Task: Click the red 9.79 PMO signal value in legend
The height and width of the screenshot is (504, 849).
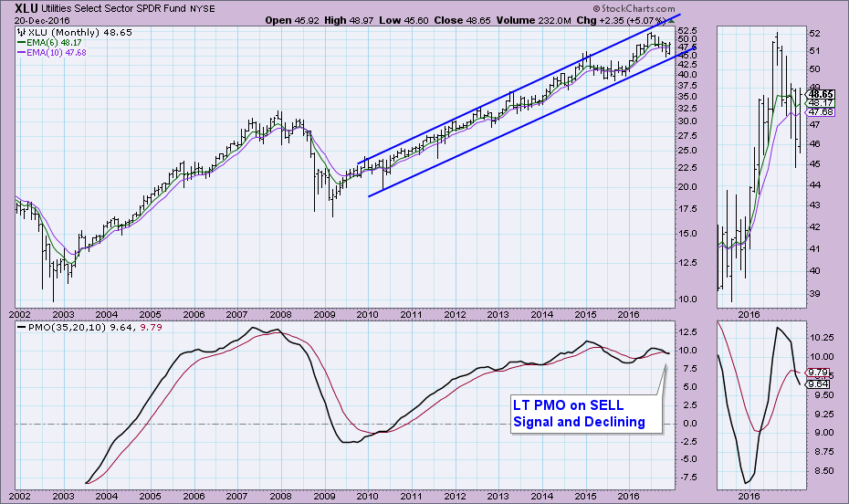Action: click(151, 328)
